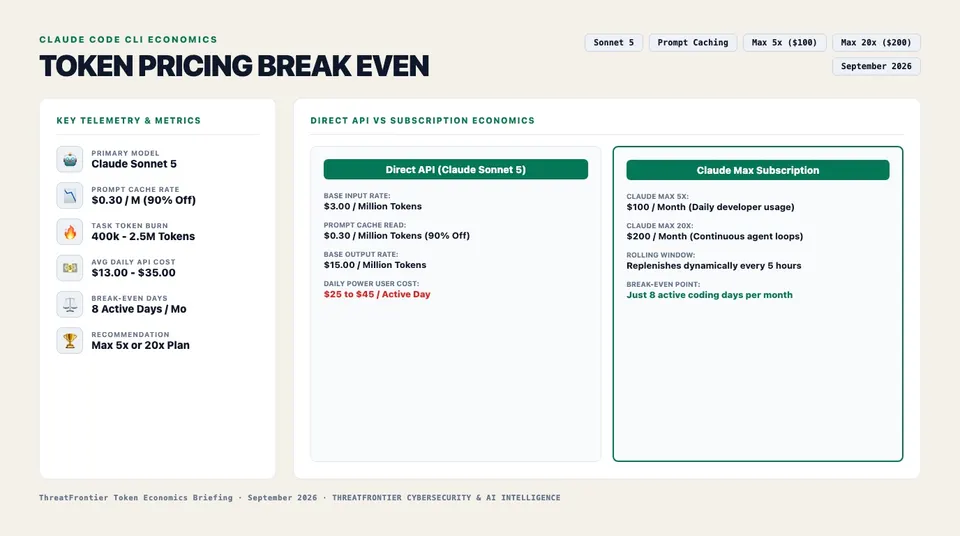Click the $0.30 / Million Tokens cache read line
The width and height of the screenshot is (960, 536).
397,236
